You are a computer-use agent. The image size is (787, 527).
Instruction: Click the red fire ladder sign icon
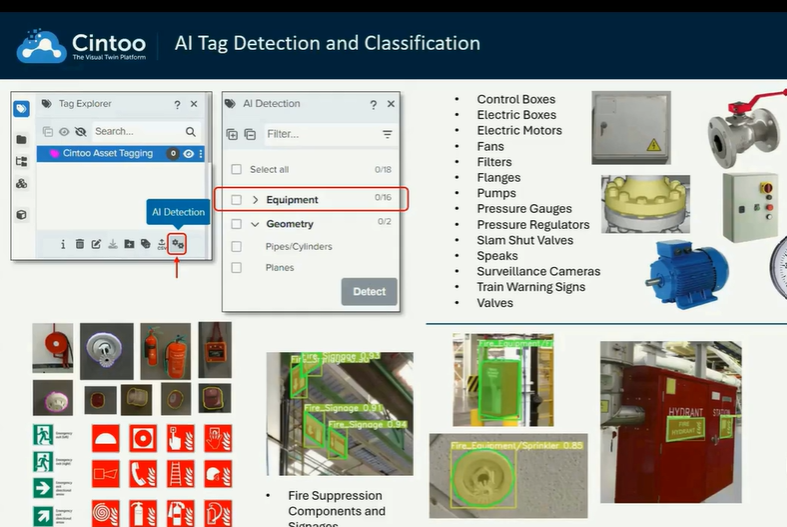pos(180,474)
